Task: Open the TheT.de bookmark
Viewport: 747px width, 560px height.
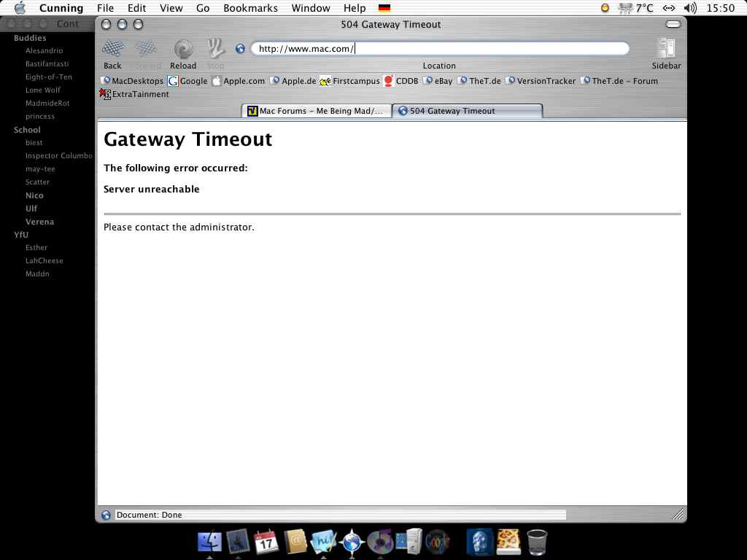Action: pos(480,81)
